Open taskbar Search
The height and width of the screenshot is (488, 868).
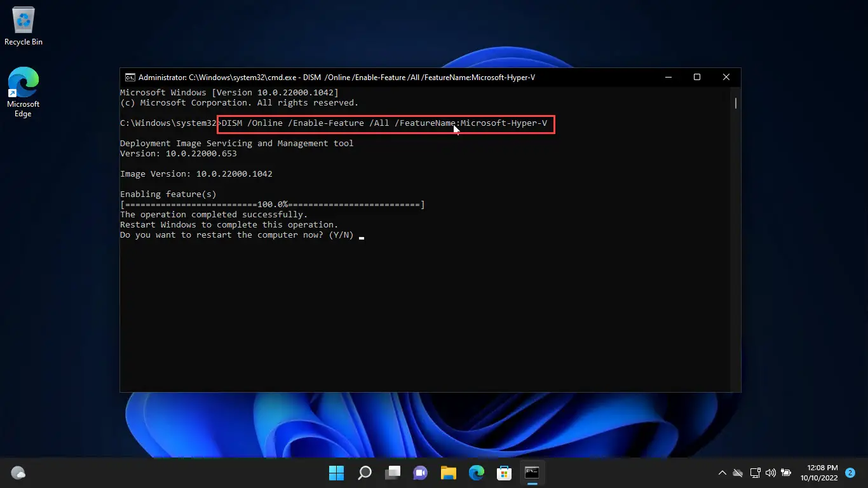(365, 473)
